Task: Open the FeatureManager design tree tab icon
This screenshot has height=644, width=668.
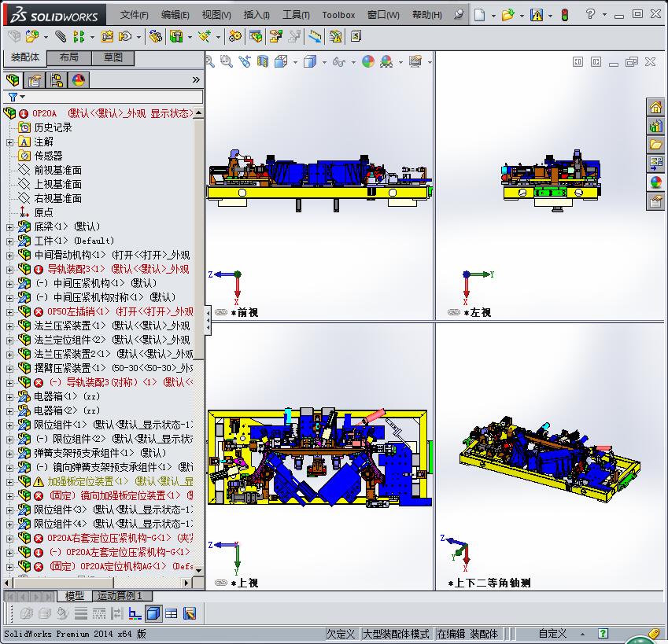Action: point(13,80)
